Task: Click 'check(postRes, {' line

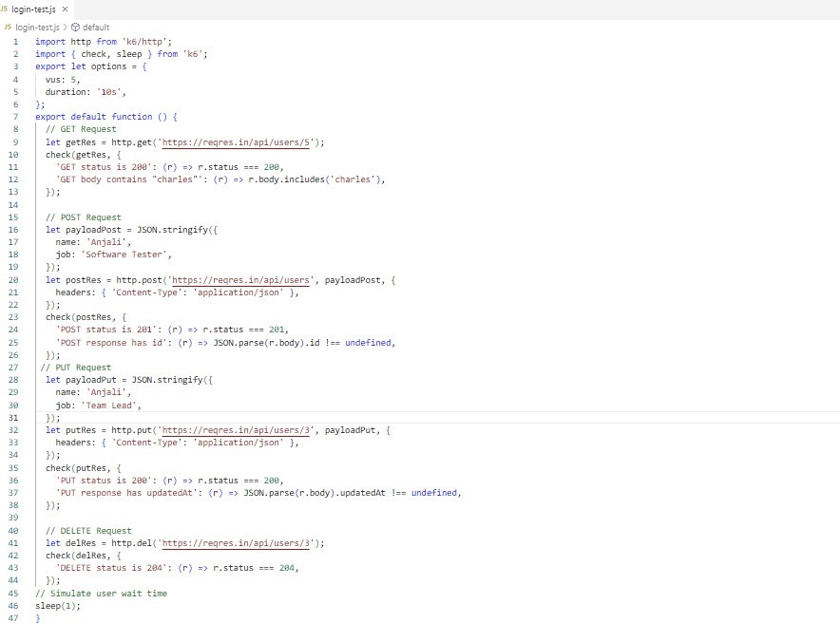Action: coord(86,317)
